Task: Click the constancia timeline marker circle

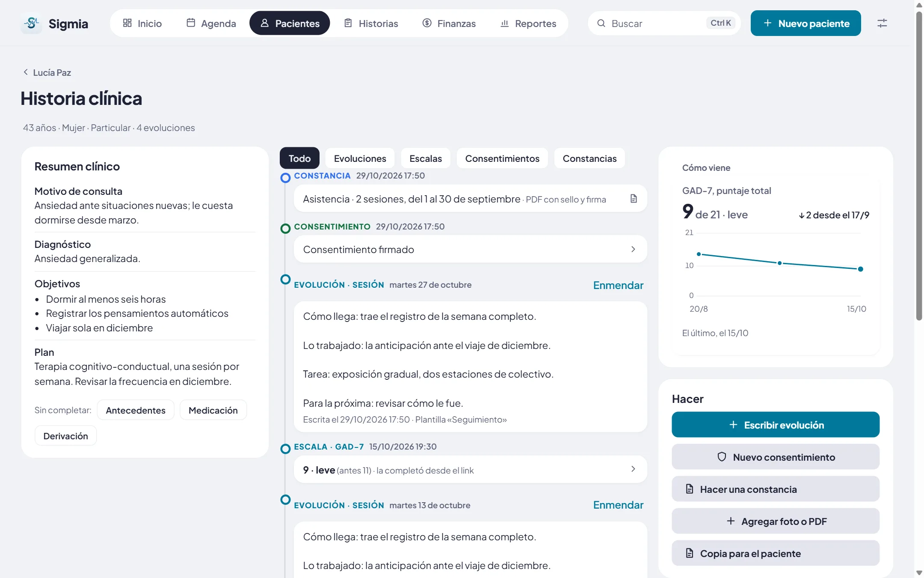Action: click(x=285, y=178)
